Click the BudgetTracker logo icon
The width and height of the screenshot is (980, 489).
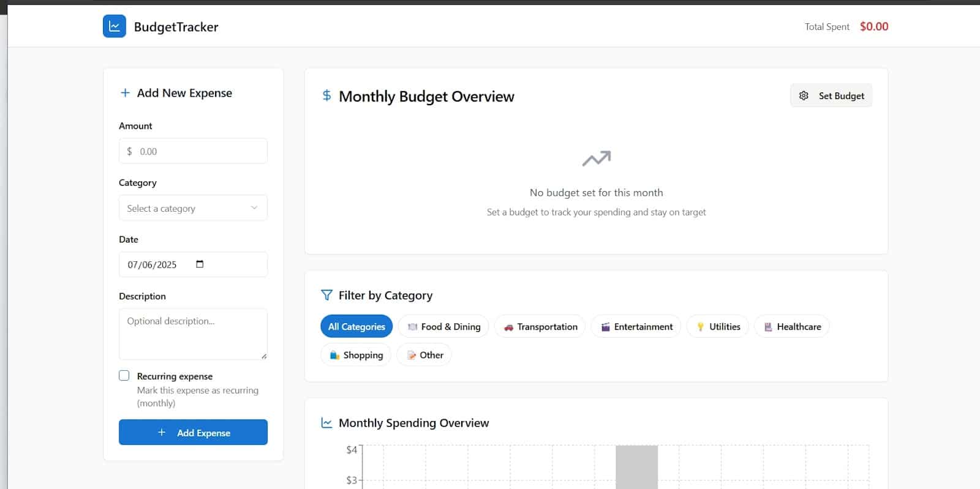click(x=115, y=26)
